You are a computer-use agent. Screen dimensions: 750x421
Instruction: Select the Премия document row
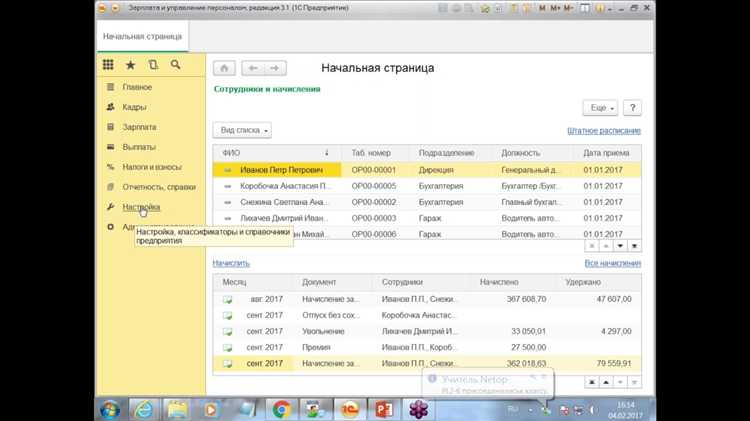pos(427,347)
